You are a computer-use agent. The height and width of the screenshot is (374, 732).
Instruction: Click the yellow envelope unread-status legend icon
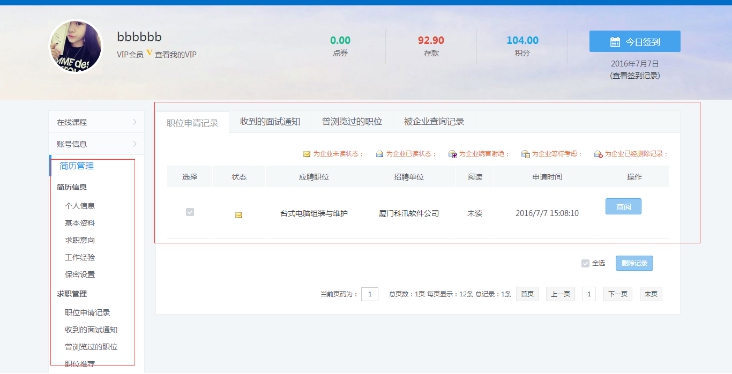306,154
